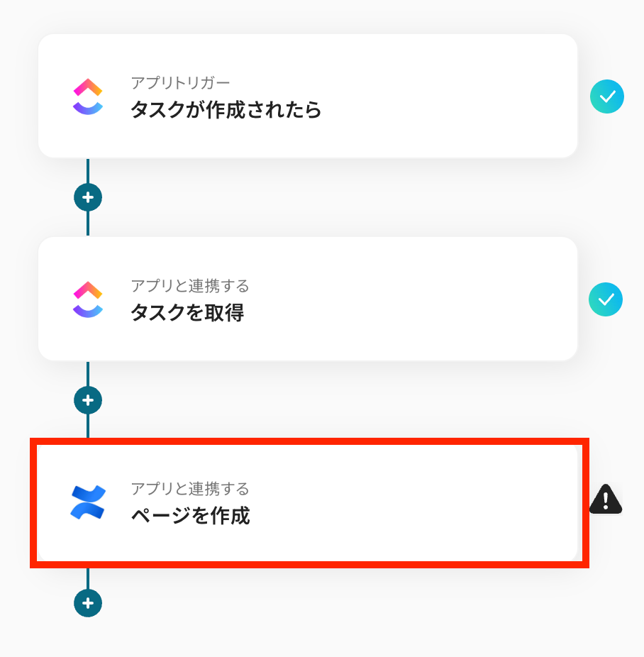Click the アプリトリガー label
The width and height of the screenshot is (644, 657).
(x=180, y=83)
